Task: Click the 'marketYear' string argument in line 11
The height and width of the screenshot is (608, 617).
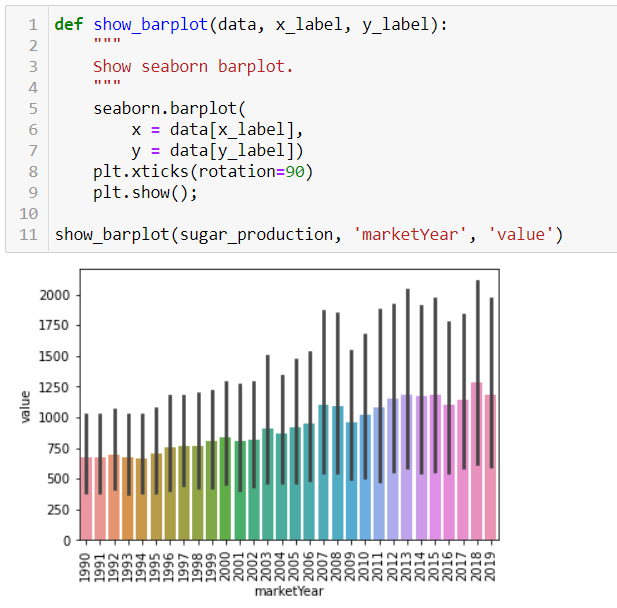Action: coord(410,235)
